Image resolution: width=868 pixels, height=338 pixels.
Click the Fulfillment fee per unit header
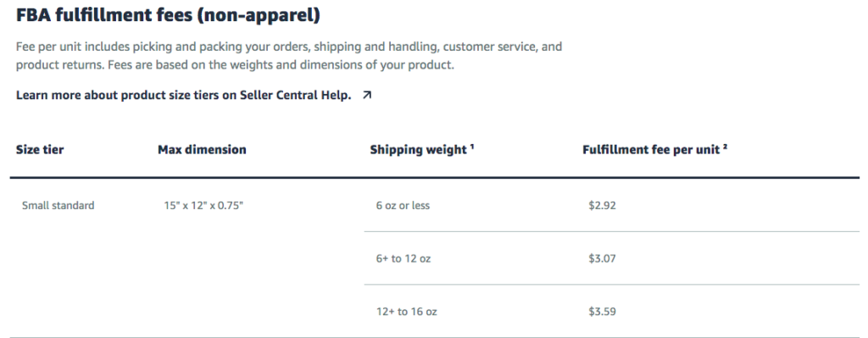click(654, 149)
